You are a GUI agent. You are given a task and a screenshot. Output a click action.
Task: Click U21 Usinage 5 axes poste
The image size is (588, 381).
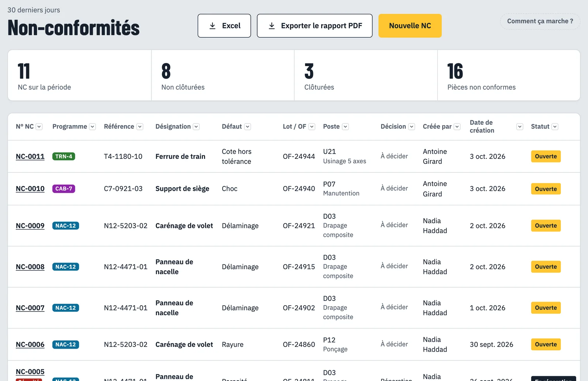click(344, 156)
